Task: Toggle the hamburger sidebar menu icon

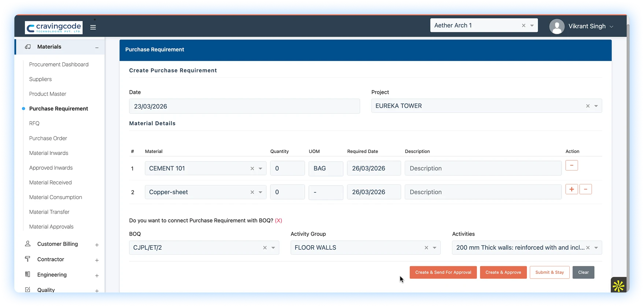Action: 93,27
